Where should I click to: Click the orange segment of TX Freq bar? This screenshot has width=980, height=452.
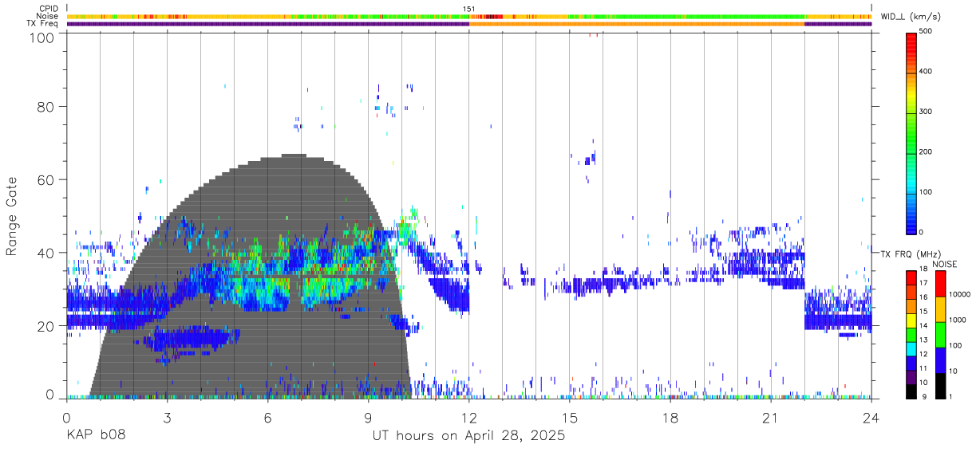[x=637, y=24]
